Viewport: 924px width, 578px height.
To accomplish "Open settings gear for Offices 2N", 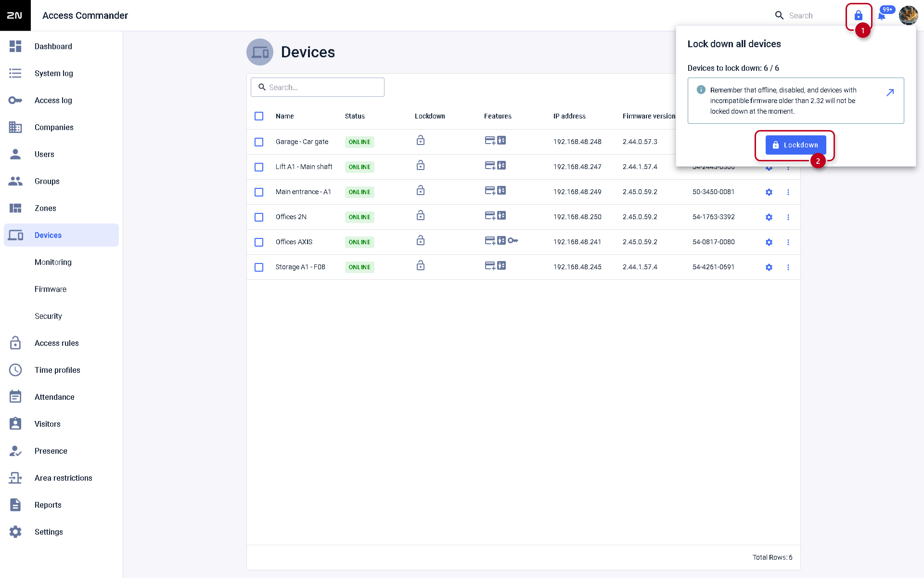I will point(769,217).
